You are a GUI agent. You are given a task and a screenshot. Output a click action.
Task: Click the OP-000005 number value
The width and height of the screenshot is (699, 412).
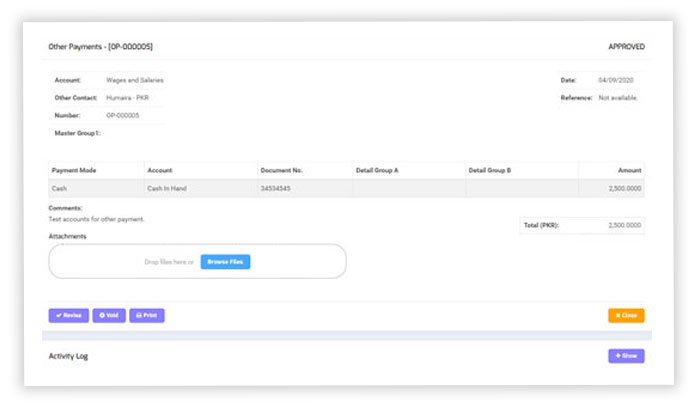tap(123, 115)
